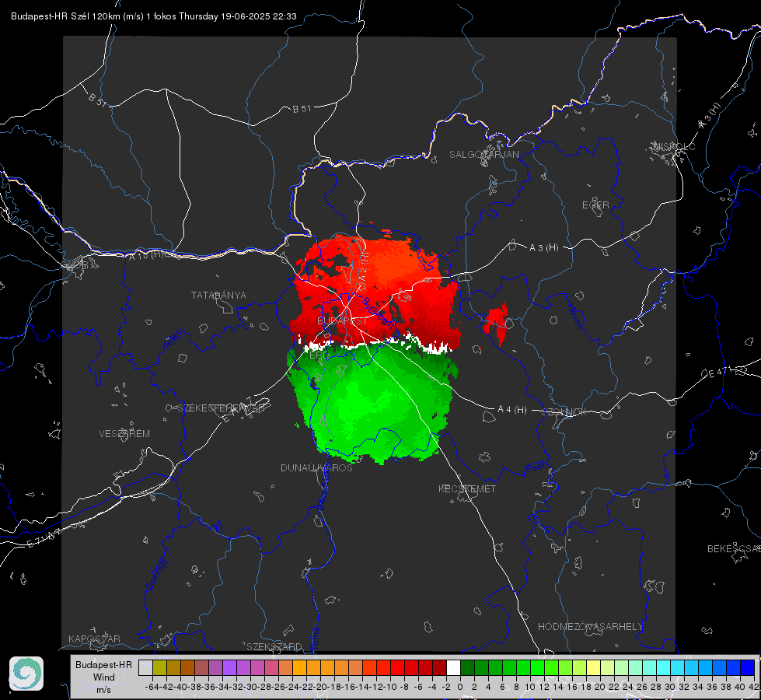761x700 pixels.
Task: Click the '-30' value in the legend scale
Action: click(250, 687)
